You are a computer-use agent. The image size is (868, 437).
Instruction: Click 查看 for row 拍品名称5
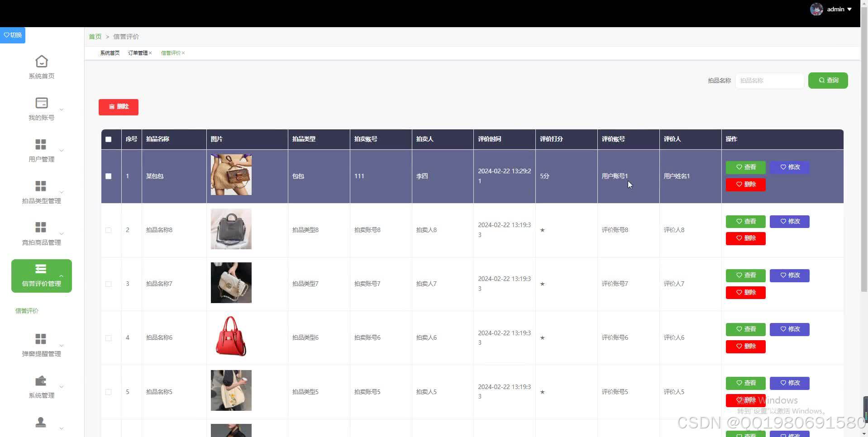[745, 383]
